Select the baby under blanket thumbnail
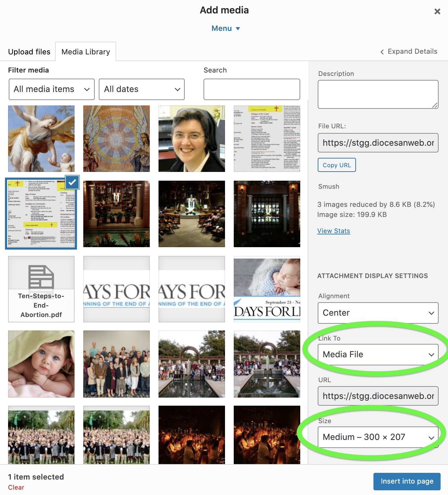This screenshot has height=495, width=448. (x=41, y=364)
